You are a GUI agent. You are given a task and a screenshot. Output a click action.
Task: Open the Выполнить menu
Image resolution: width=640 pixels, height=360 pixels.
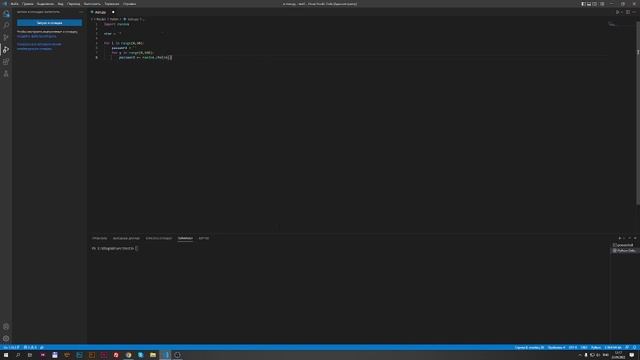(x=92, y=4)
